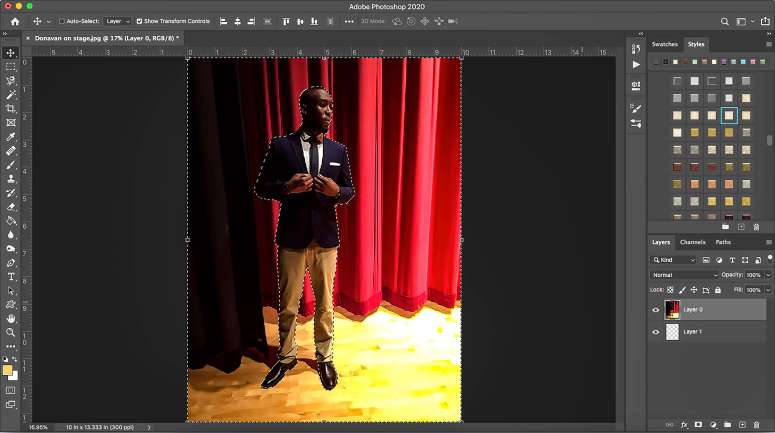Select the Zoom tool
The width and height of the screenshot is (775, 433).
point(11,332)
